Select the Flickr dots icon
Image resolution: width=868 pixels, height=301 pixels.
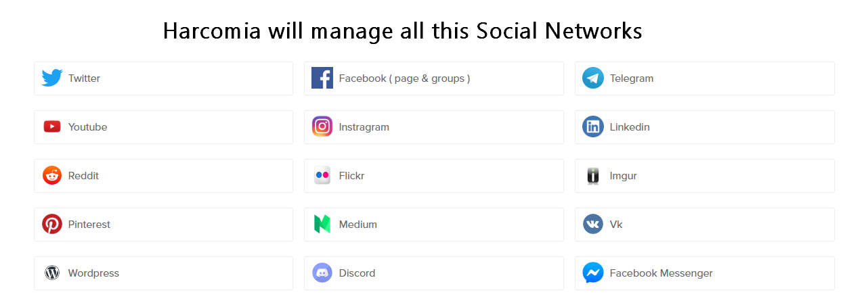(x=322, y=175)
